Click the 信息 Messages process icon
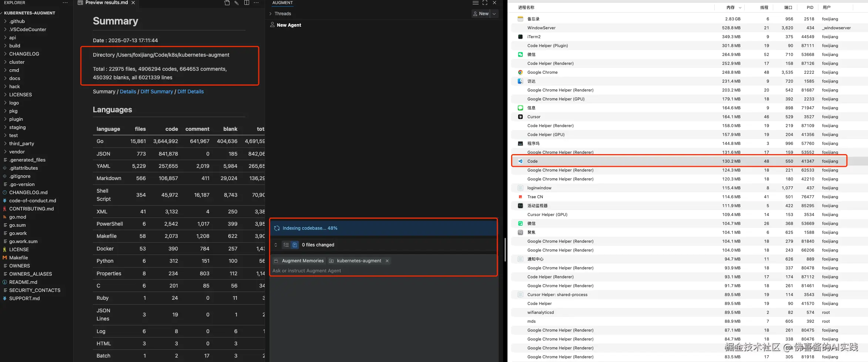Image resolution: width=868 pixels, height=362 pixels. (520, 108)
